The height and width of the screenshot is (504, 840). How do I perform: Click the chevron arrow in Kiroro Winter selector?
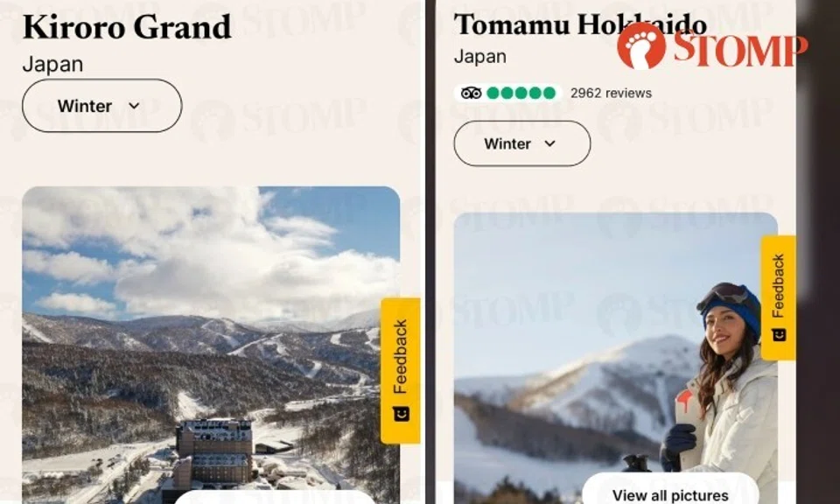pos(134,106)
